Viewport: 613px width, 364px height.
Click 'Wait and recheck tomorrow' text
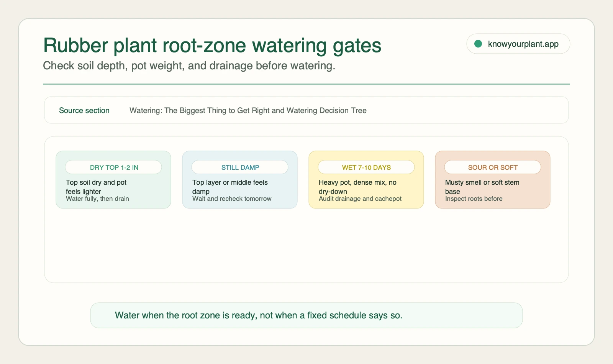point(232,199)
